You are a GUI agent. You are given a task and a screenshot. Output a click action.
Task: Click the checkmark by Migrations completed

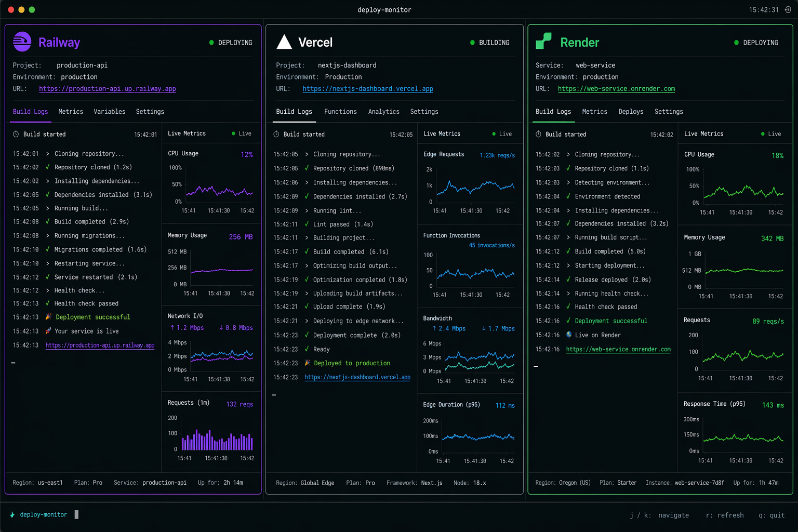[48, 249]
